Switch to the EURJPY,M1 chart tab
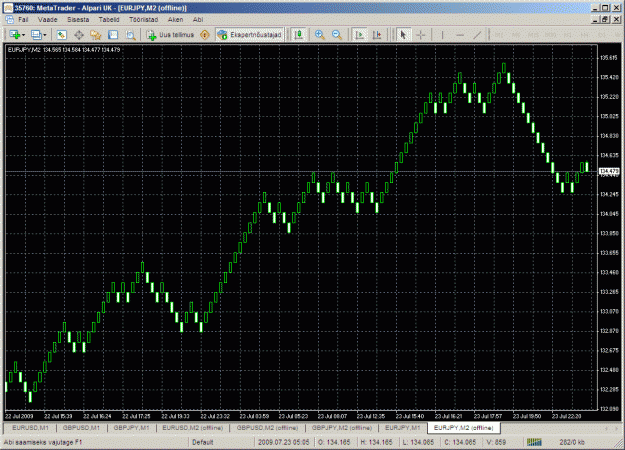625x450 pixels. (403, 428)
